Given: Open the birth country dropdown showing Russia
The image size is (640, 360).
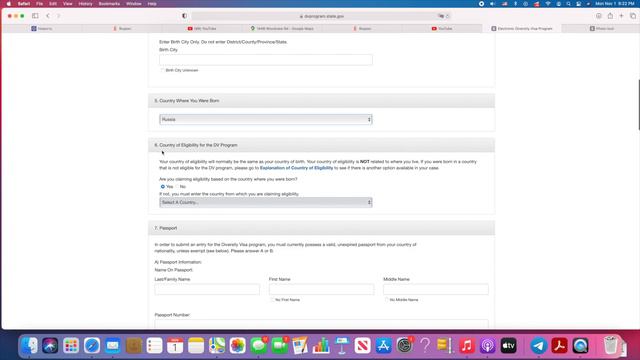Looking at the screenshot, I should (266, 120).
